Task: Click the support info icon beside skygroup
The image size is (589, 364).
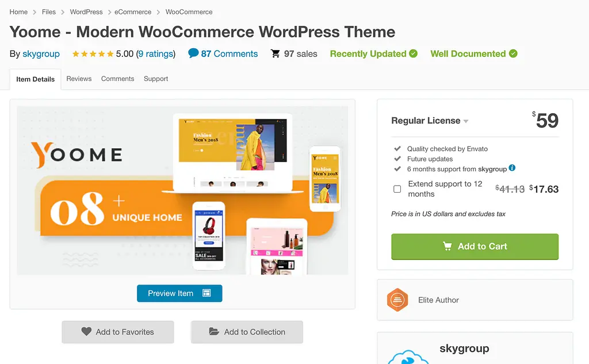Action: pos(512,168)
